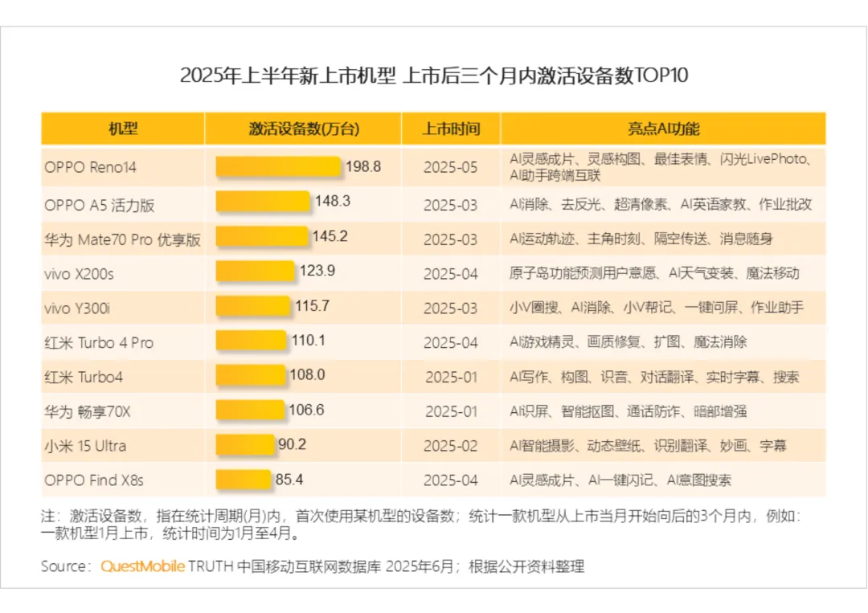Click the chart title about TOP10 activated devices

434,75
